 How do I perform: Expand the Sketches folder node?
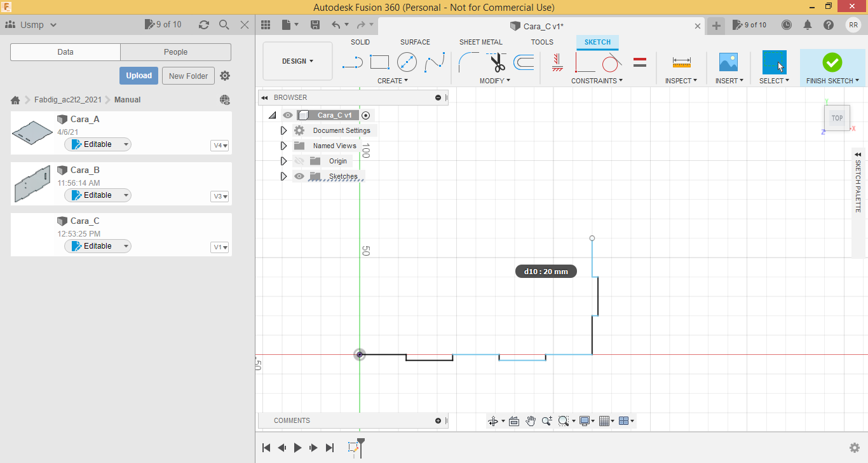[x=284, y=176]
